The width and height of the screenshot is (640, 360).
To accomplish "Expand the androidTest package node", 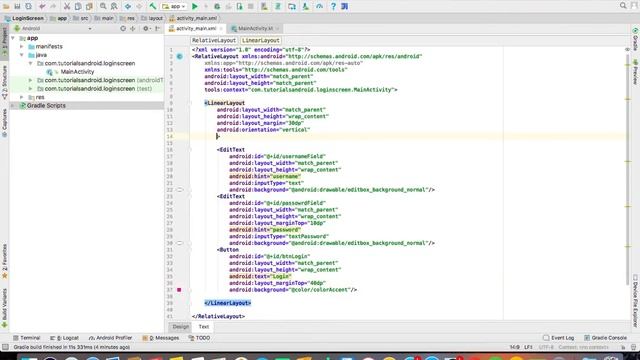I will click(x=30, y=80).
